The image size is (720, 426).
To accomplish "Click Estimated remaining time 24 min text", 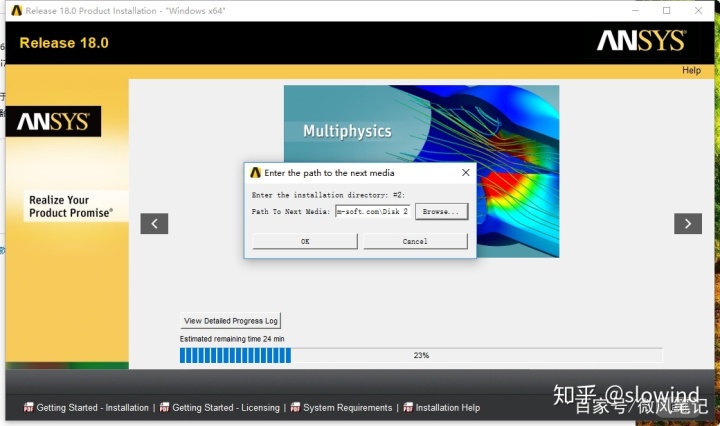I will coord(232,339).
